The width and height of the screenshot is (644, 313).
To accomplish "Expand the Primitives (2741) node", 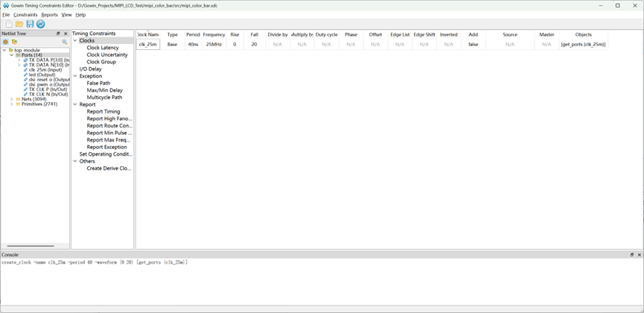I will (12, 104).
